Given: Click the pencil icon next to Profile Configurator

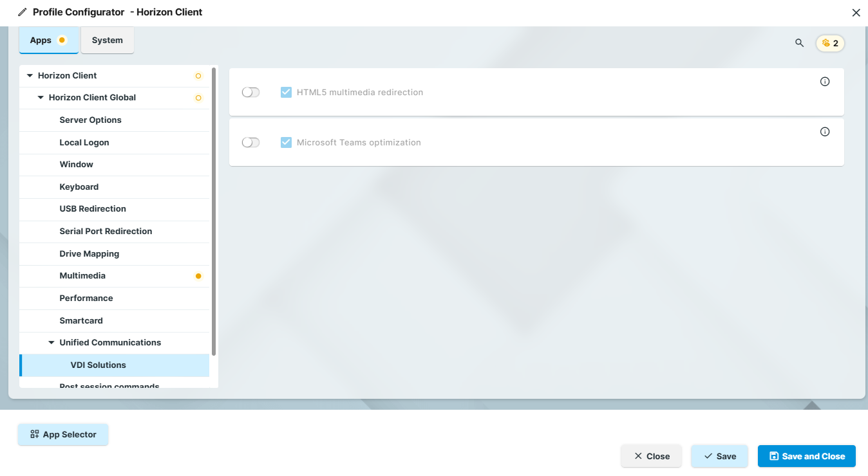Looking at the screenshot, I should tap(23, 12).
